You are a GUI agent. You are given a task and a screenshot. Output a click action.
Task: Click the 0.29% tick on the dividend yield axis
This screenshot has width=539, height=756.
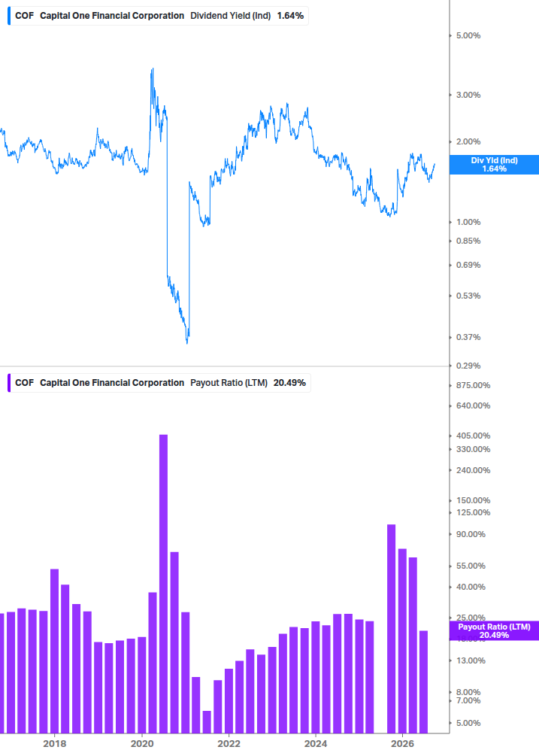point(468,366)
